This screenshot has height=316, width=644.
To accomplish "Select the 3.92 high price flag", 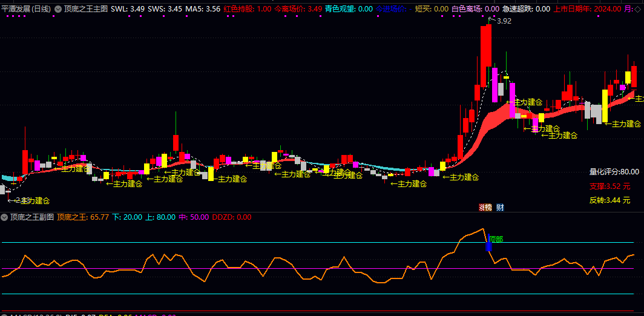I will pyautogui.click(x=504, y=21).
